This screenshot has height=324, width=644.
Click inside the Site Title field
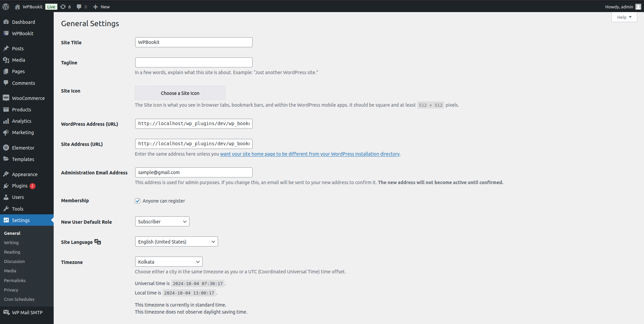194,42
